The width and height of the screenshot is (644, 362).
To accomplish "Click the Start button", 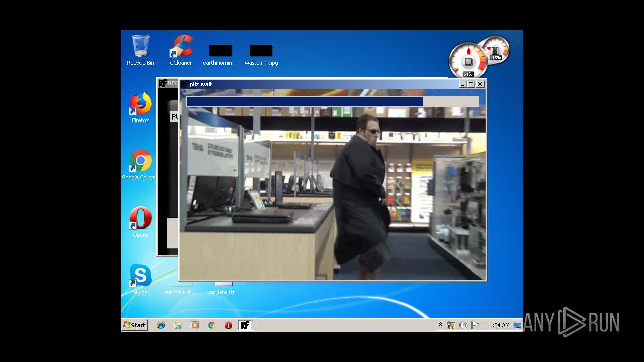I will [x=134, y=325].
